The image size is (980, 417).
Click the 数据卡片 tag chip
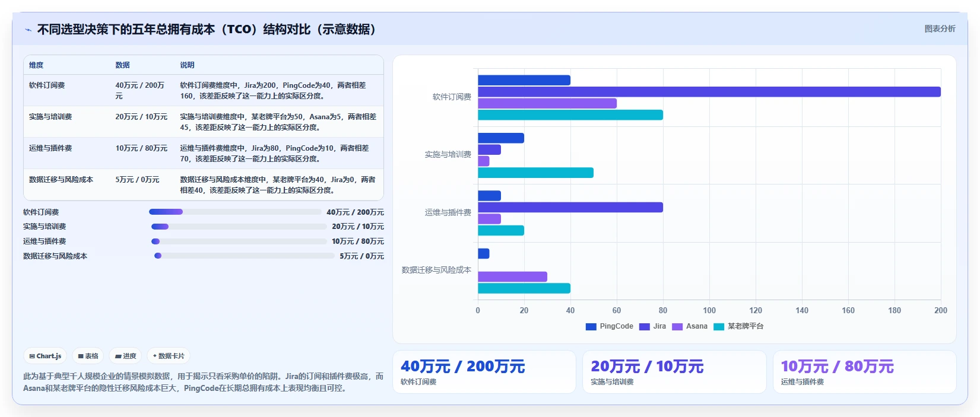tap(169, 356)
